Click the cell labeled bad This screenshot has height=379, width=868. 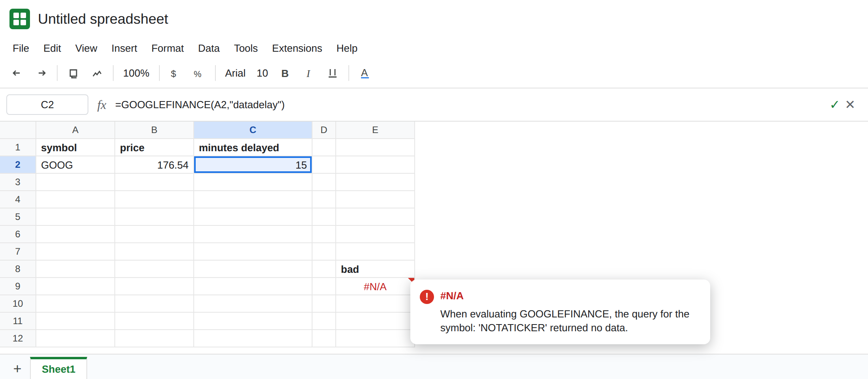pos(375,269)
